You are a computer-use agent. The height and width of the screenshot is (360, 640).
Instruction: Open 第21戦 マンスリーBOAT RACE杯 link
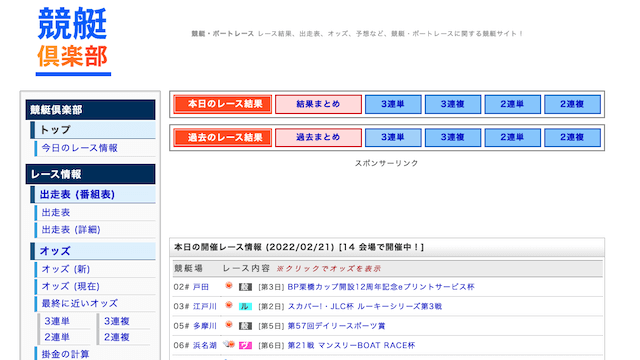351,345
